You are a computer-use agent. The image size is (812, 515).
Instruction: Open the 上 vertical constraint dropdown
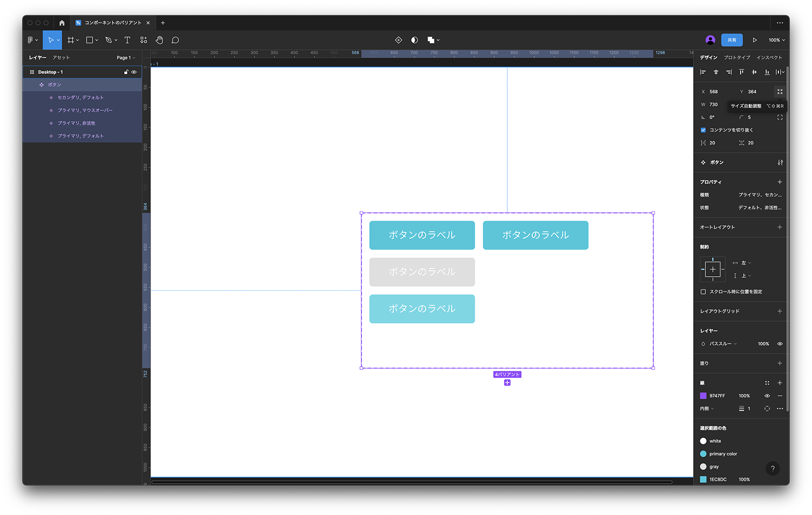pyautogui.click(x=746, y=276)
